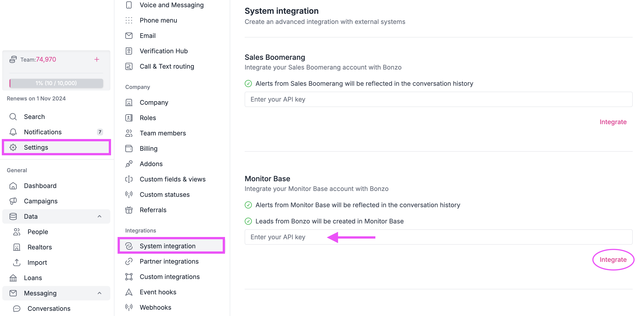The image size is (644, 316).
Task: Select the Event hooks icon
Action: coord(129,292)
